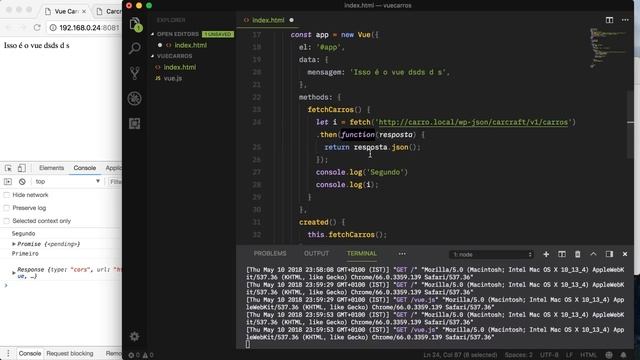Open the Explorer view in VS Code activity bar
Screen dimensions: 640x360
coord(135,24)
